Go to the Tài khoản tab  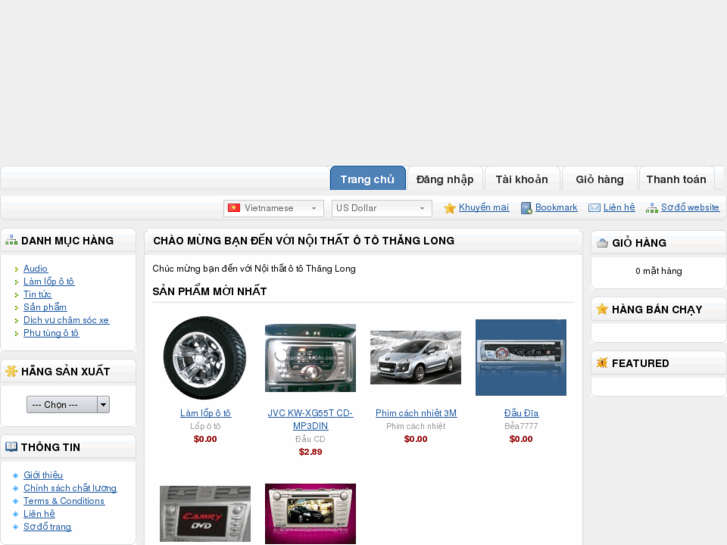[521, 179]
